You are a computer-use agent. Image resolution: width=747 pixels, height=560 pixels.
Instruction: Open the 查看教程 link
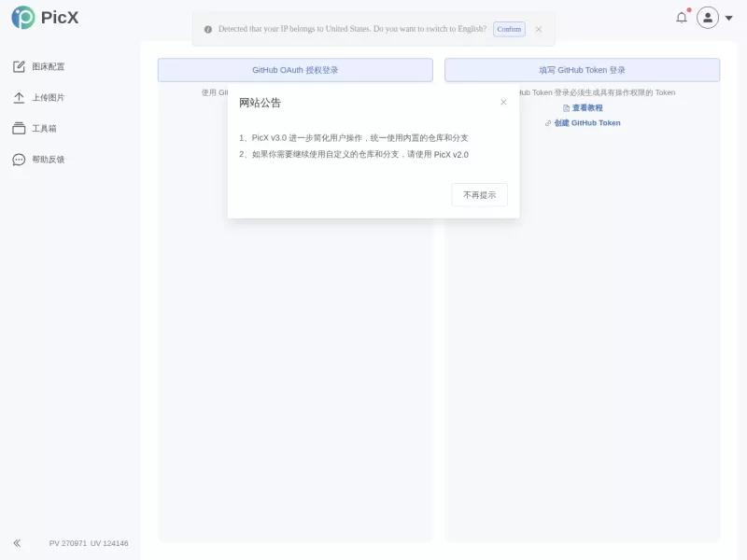[x=583, y=107]
